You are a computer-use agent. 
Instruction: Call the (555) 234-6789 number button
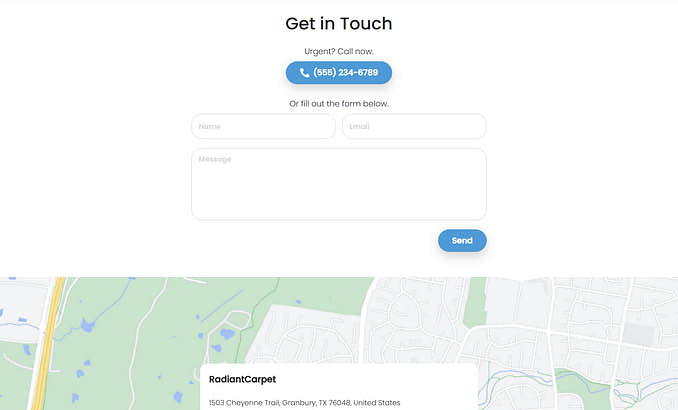click(x=339, y=73)
